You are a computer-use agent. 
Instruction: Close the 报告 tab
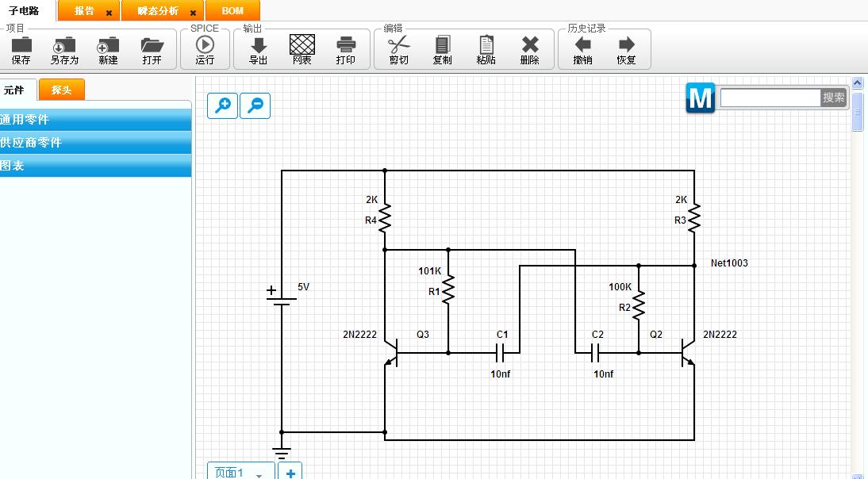109,13
